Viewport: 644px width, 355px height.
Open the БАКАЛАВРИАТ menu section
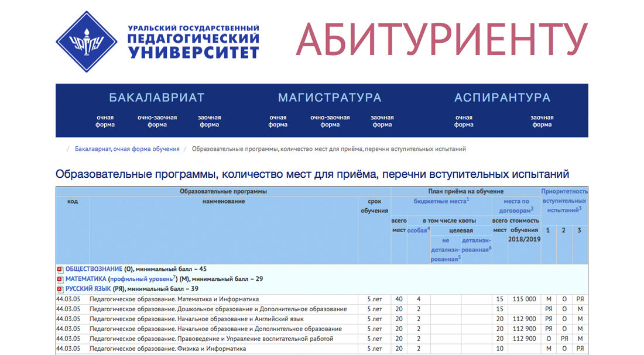pyautogui.click(x=156, y=97)
